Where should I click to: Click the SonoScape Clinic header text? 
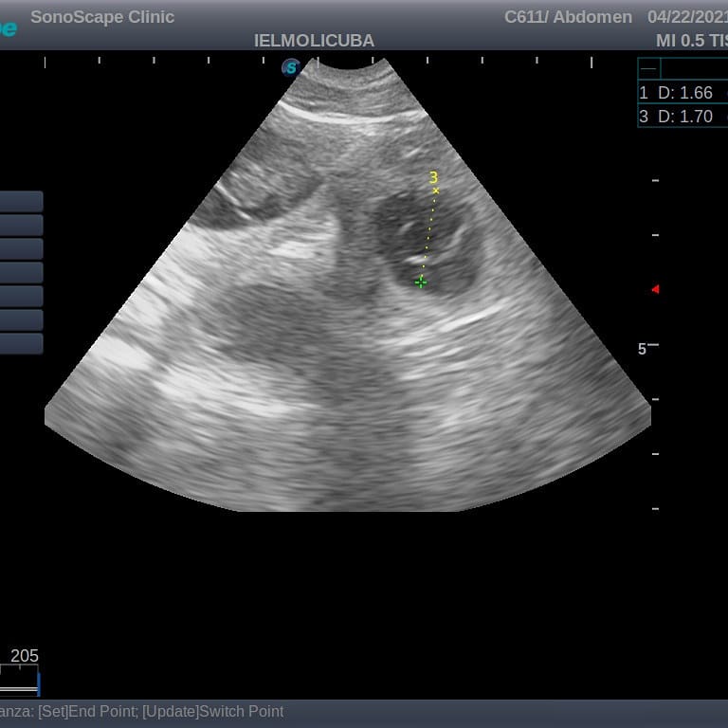(x=102, y=17)
